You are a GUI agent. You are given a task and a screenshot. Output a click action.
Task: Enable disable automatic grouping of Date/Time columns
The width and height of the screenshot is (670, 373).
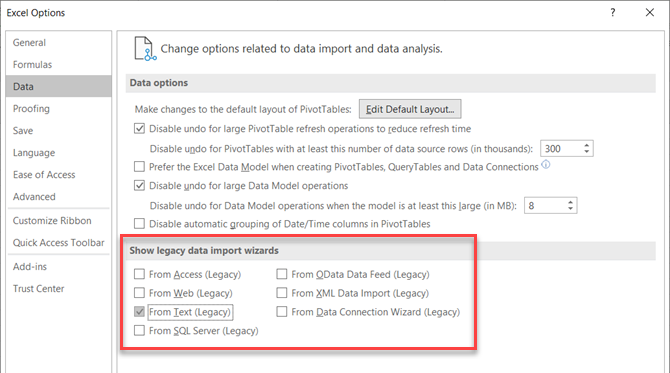[x=139, y=223]
